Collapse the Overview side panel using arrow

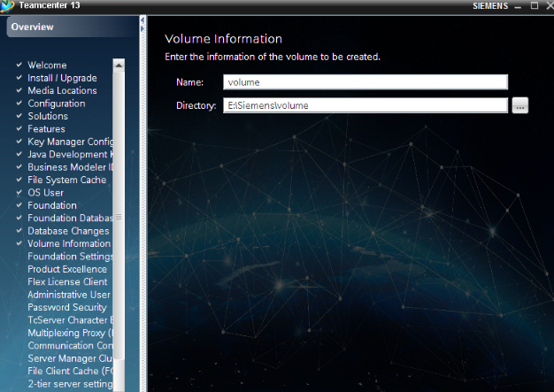[142, 27]
